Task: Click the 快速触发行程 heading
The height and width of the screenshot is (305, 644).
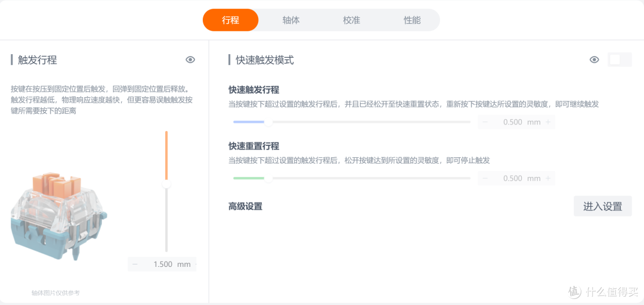Action: pos(254,90)
